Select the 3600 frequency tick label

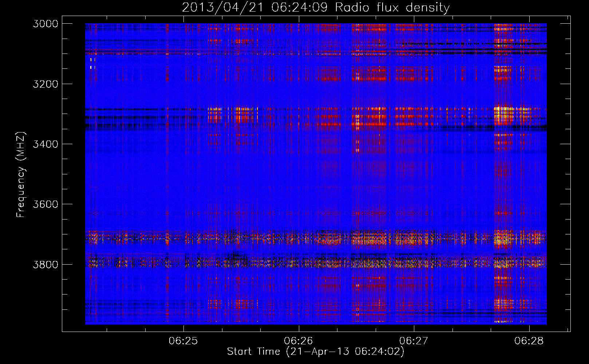click(x=46, y=204)
